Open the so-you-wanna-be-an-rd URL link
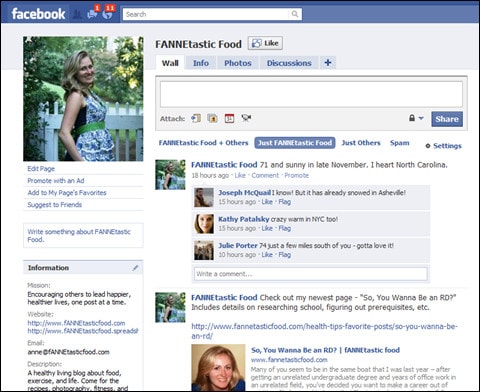The height and width of the screenshot is (392, 480). (324, 331)
